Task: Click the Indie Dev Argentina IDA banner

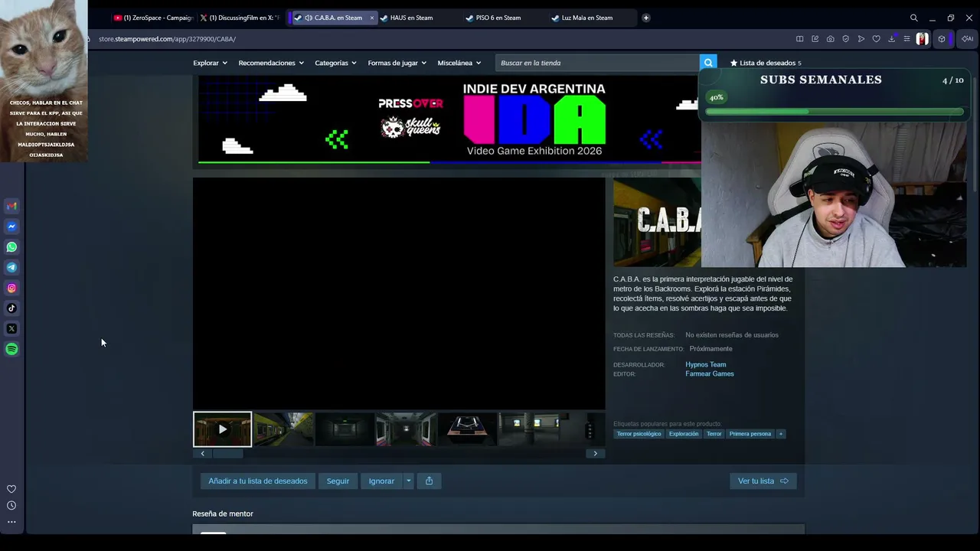Action: tap(449, 119)
